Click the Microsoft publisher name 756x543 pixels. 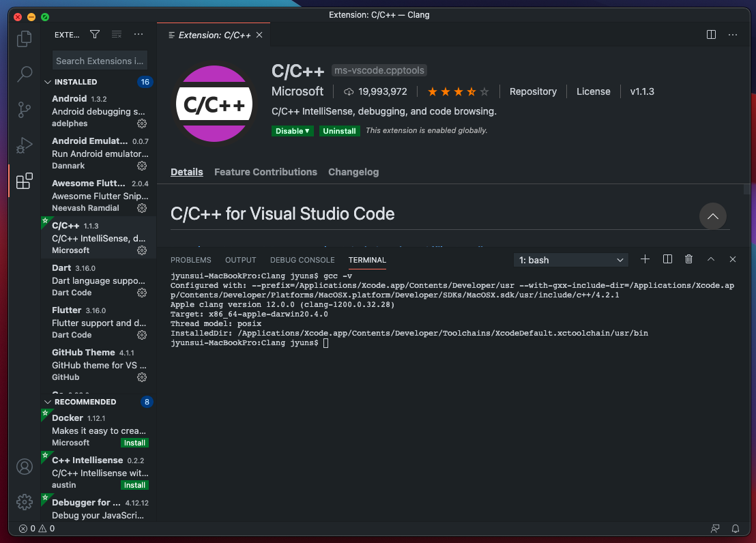[297, 91]
